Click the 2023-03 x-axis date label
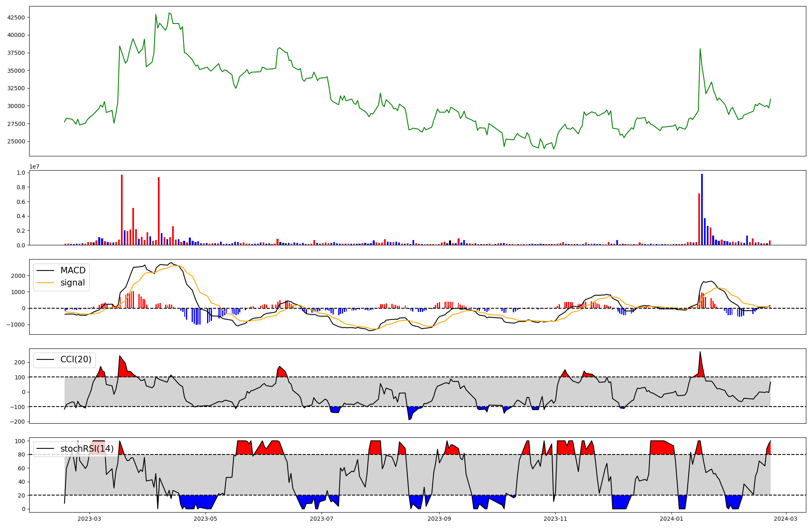 (x=89, y=519)
